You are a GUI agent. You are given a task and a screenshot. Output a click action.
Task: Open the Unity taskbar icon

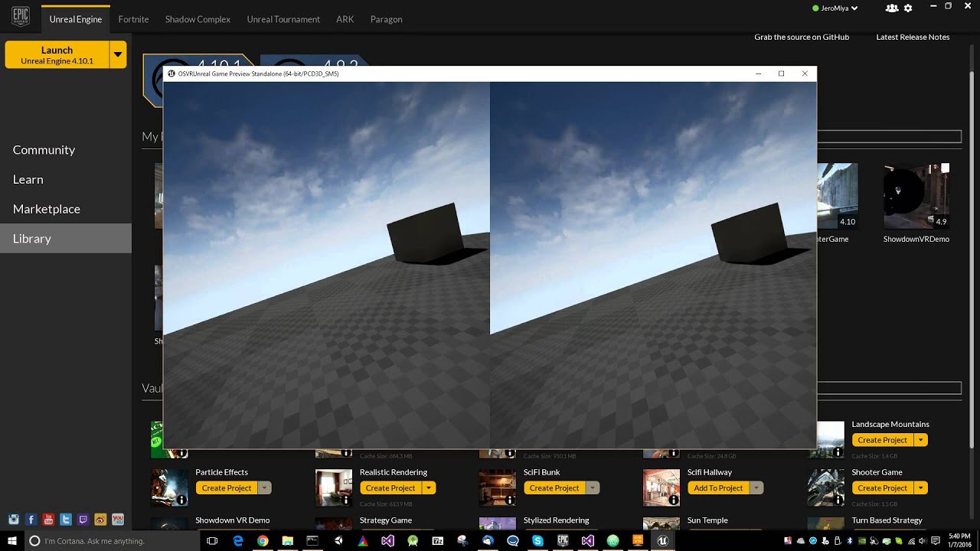point(338,541)
